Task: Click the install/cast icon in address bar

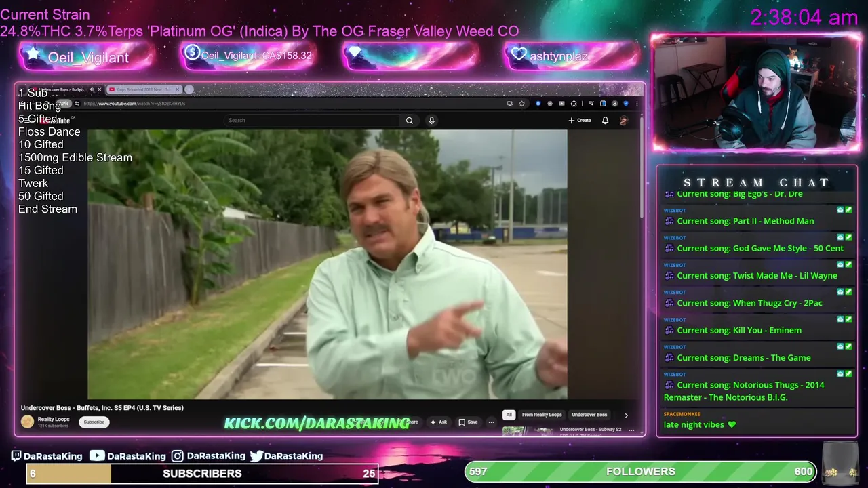Action: tap(509, 104)
